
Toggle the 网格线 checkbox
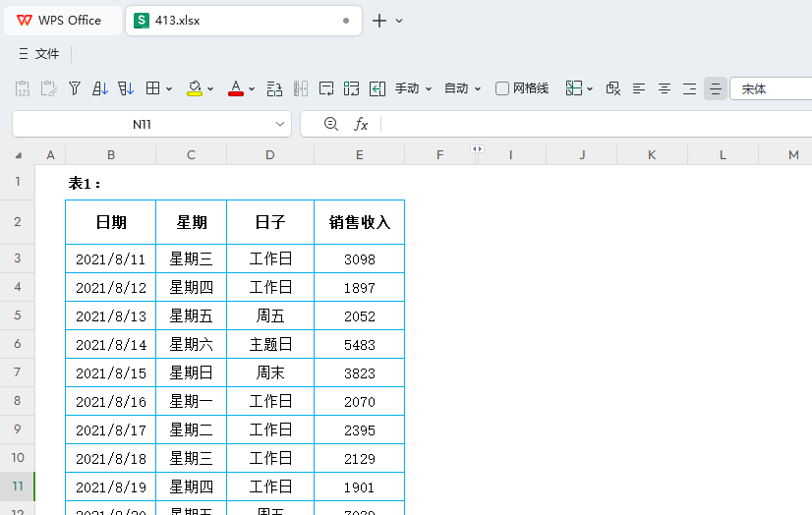click(x=501, y=88)
